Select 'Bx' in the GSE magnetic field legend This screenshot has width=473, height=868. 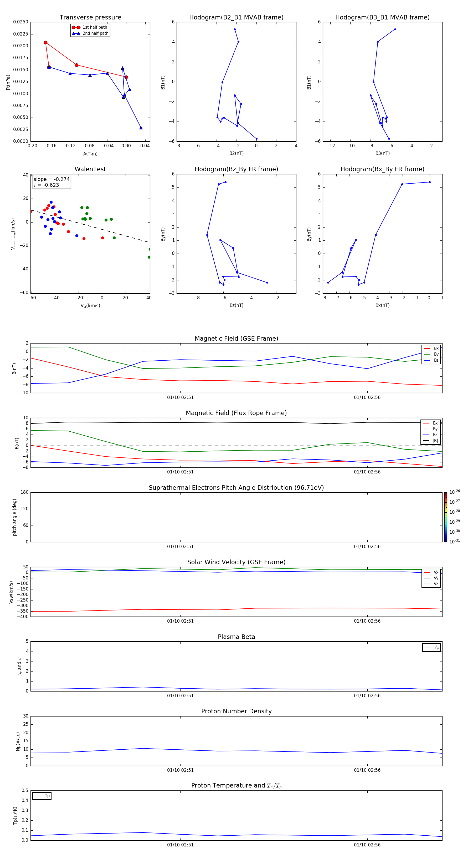click(x=431, y=349)
